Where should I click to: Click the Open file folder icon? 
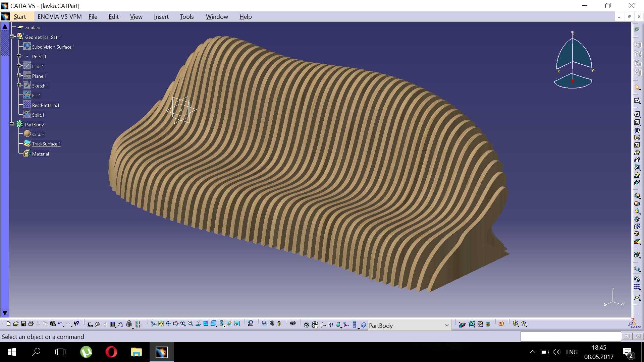point(16,324)
